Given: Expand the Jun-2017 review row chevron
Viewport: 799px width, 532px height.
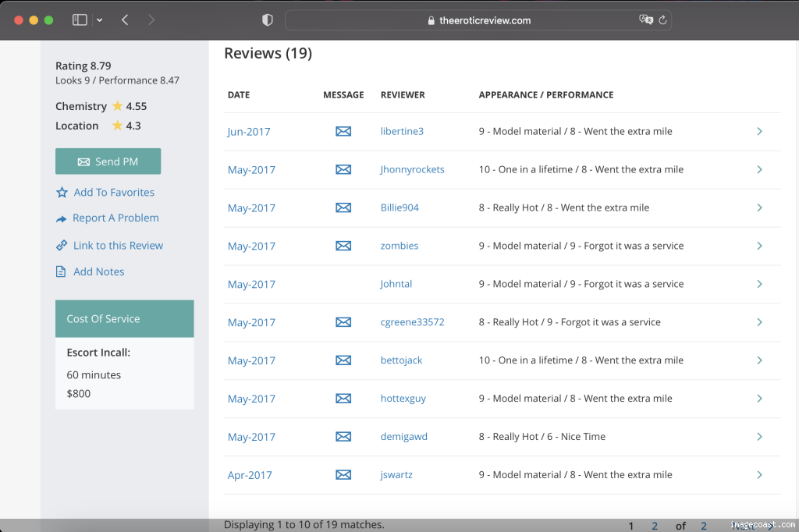Looking at the screenshot, I should [x=759, y=132].
